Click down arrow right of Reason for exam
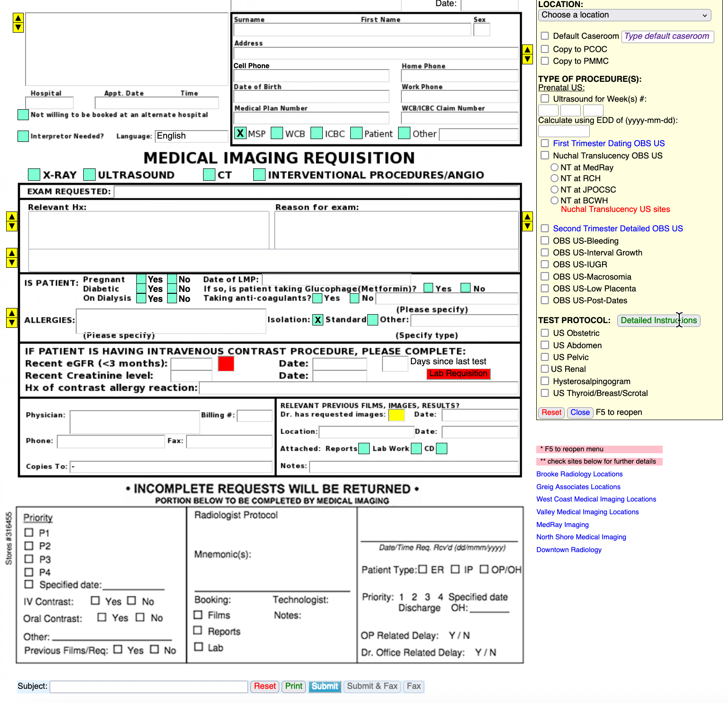728x703 pixels. click(x=527, y=226)
